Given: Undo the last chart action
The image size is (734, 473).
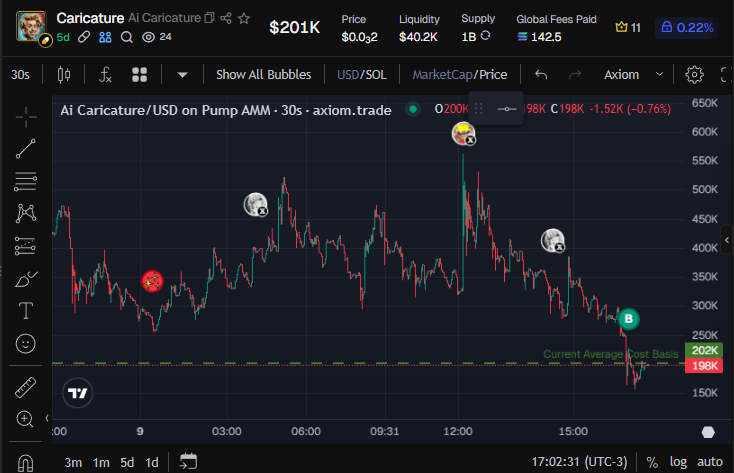Looking at the screenshot, I should pos(541,74).
